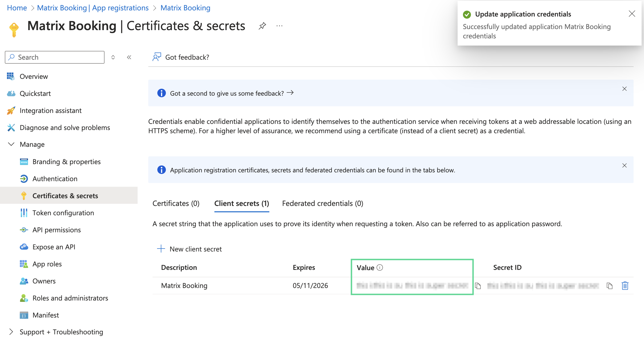
Task: Delete the Matrix Booking client secret
Action: pyautogui.click(x=625, y=286)
